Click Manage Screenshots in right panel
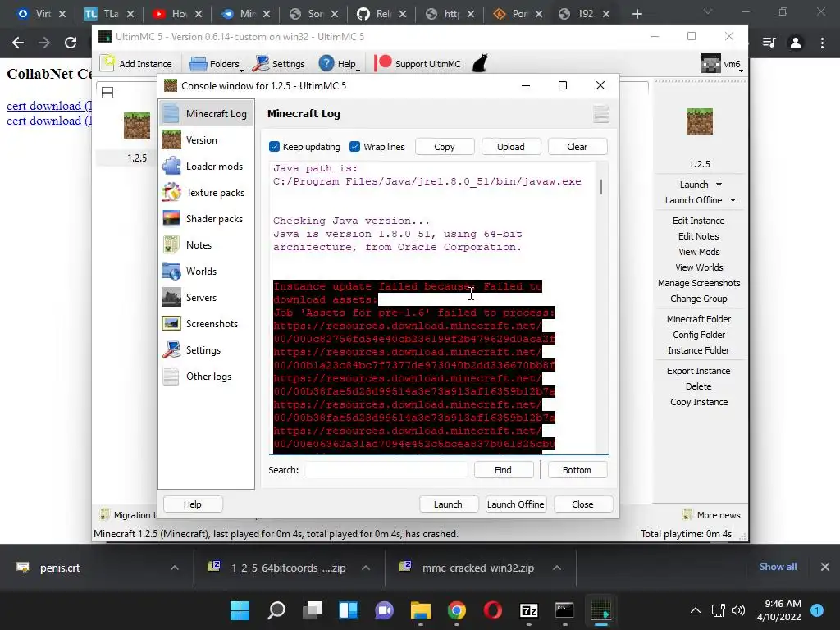Viewport: 840px width, 630px height. coord(699,283)
